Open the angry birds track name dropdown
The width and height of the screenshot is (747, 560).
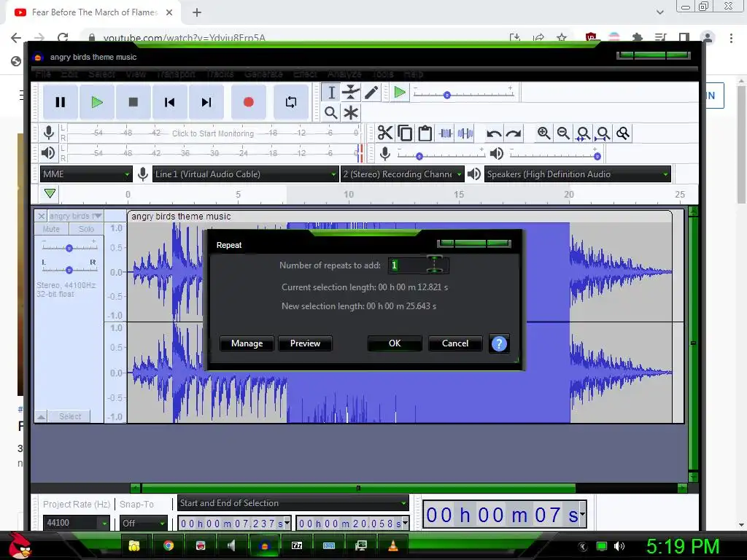(x=75, y=216)
